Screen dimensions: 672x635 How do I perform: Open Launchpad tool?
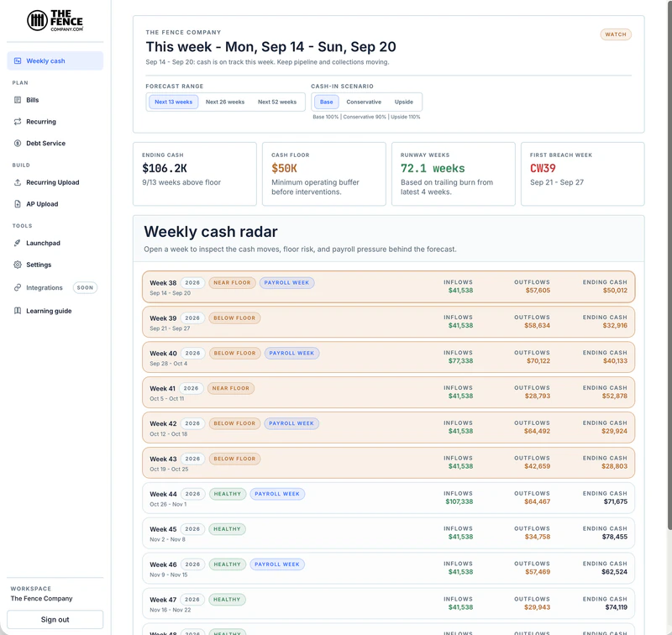[x=55, y=243]
